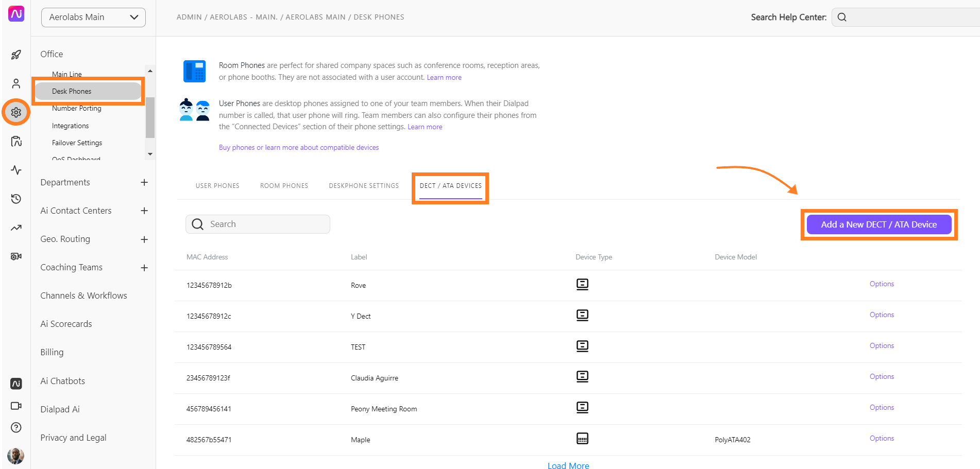Open the Dialpad Ai section

[x=60, y=409]
